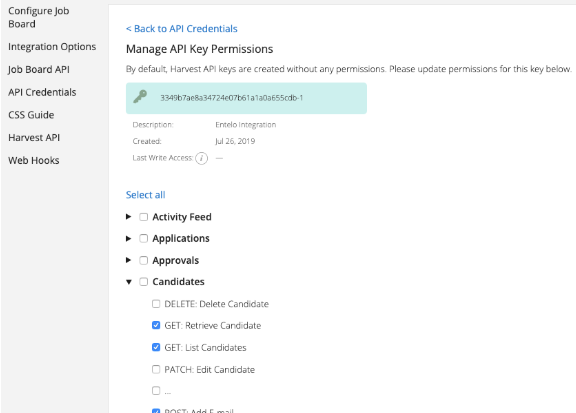Screen dimensions: 576x413
Task: Click the GET: List Candidates label
Action: 205,348
